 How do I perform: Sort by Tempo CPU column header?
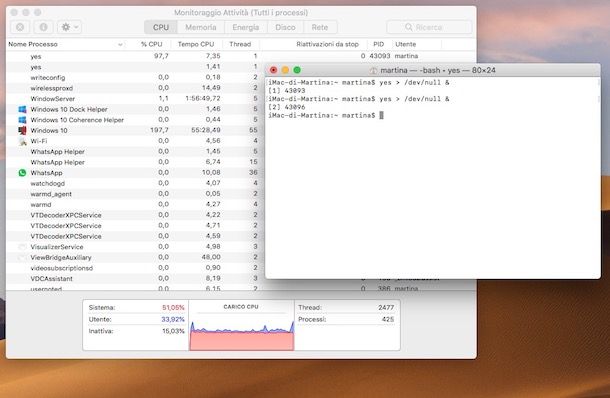click(196, 44)
